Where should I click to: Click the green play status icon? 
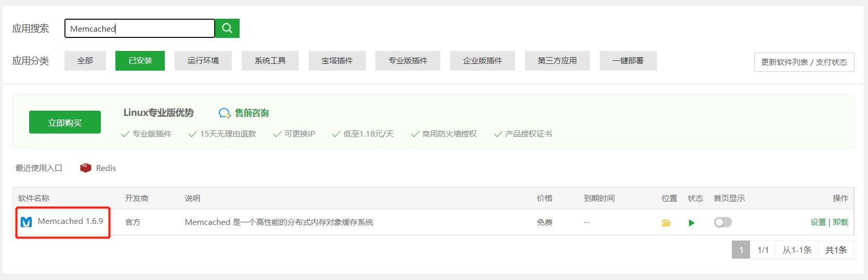691,223
